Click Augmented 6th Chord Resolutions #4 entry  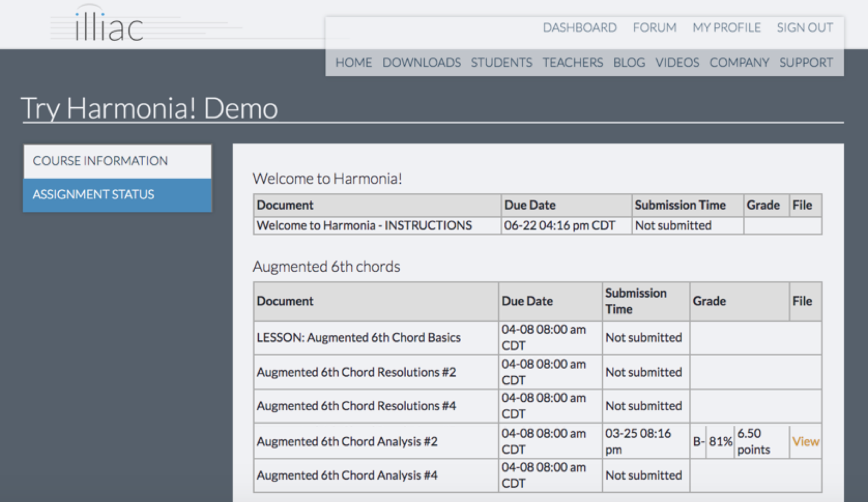click(x=356, y=406)
